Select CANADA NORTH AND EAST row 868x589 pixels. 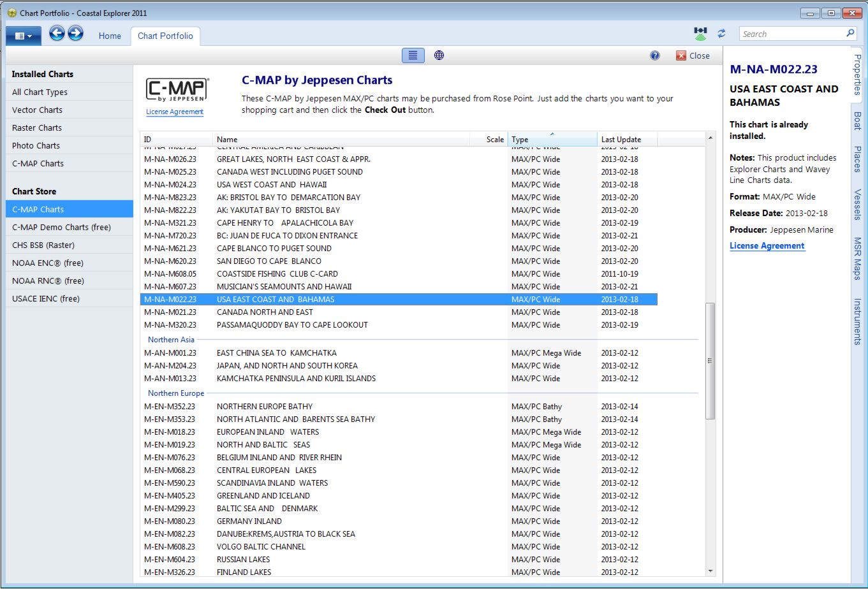coord(399,312)
